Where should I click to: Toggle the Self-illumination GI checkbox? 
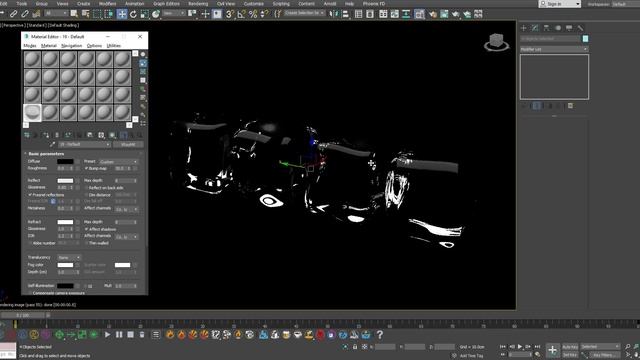[86, 286]
